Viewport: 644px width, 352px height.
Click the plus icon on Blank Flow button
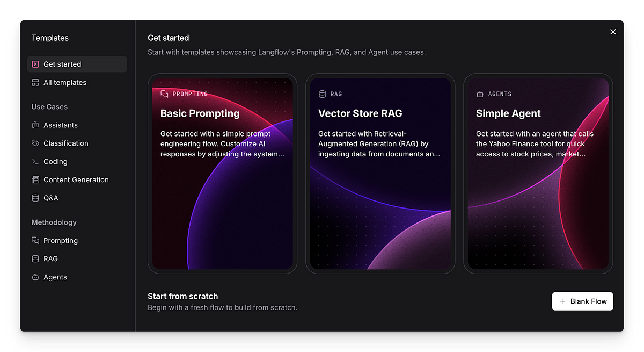pos(562,301)
